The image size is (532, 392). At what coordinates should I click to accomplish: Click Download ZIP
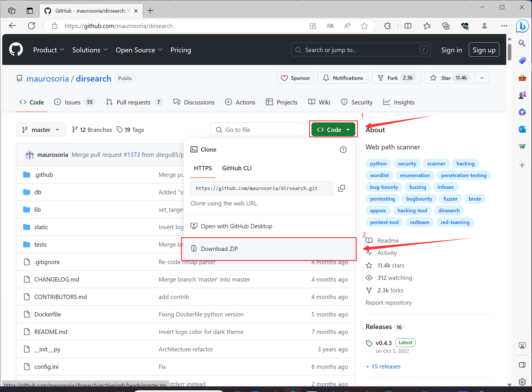click(x=269, y=249)
